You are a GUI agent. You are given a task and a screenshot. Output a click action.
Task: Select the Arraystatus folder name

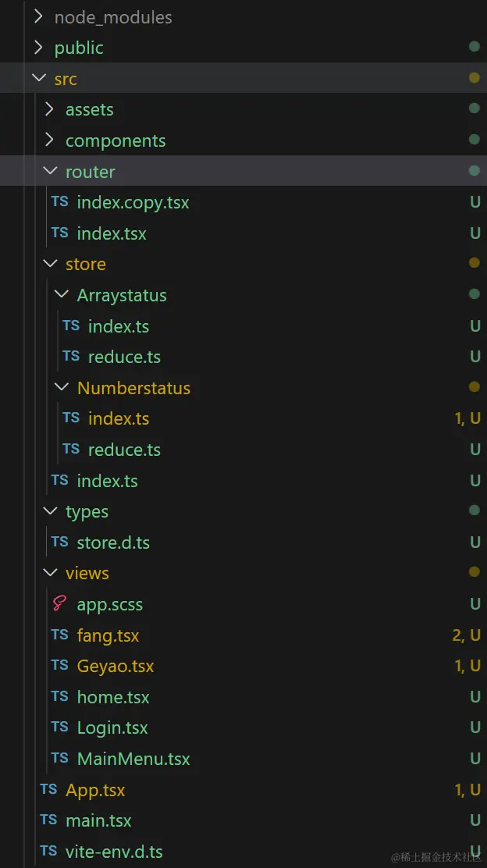pyautogui.click(x=122, y=296)
